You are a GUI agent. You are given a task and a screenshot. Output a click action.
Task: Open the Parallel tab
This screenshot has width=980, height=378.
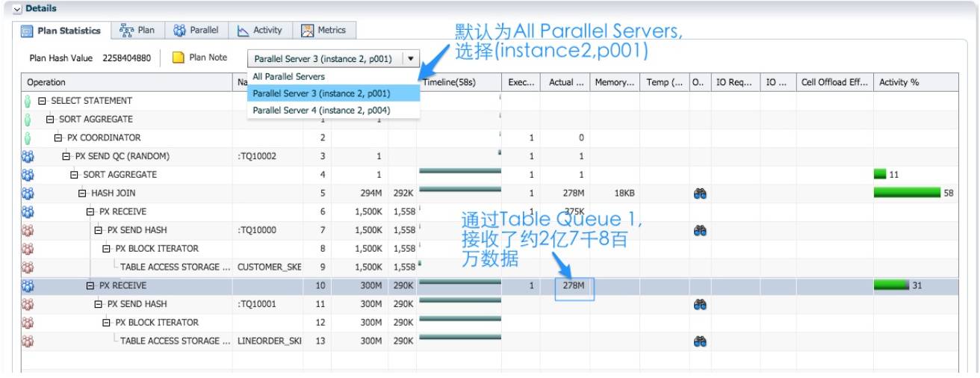pyautogui.click(x=196, y=31)
